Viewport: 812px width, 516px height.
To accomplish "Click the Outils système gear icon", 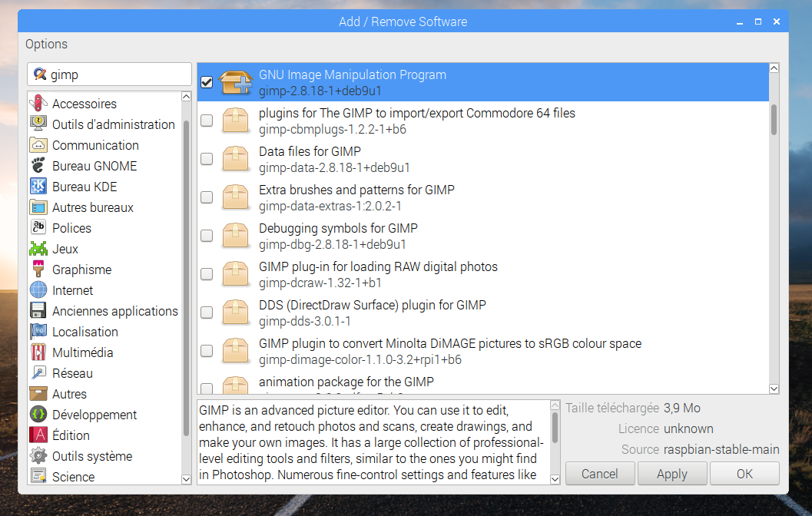I will [38, 456].
